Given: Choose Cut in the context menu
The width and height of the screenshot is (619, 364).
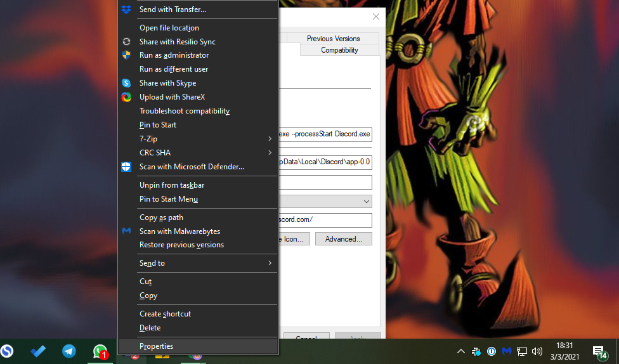Looking at the screenshot, I should coord(198,282).
